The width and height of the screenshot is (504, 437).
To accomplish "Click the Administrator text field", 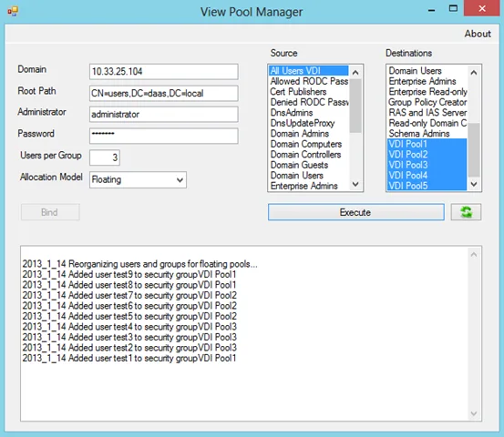I will (x=164, y=115).
